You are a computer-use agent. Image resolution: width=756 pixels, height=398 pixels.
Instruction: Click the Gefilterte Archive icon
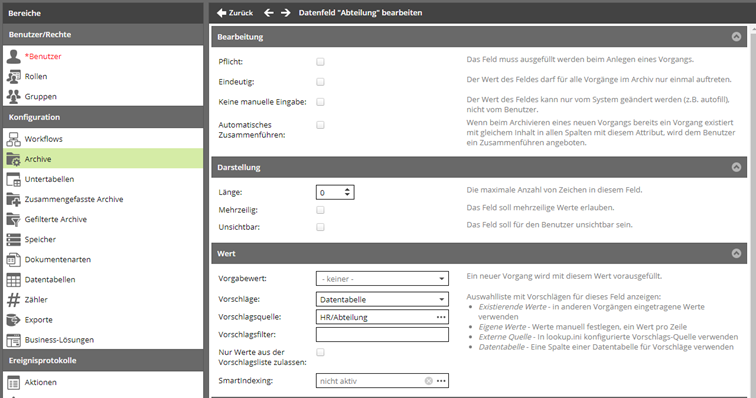tap(14, 220)
